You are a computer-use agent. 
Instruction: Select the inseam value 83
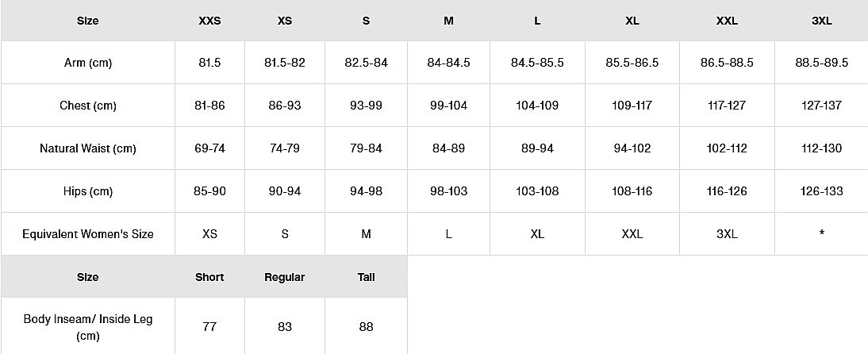click(x=285, y=326)
